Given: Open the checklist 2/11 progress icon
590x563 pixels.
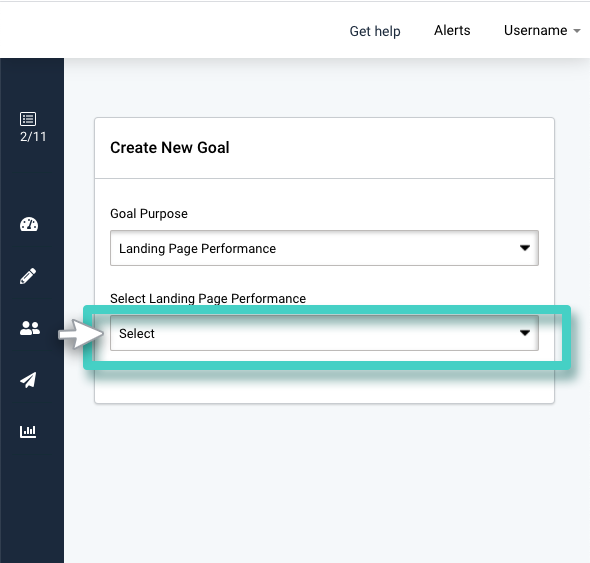Looking at the screenshot, I should 28,119.
